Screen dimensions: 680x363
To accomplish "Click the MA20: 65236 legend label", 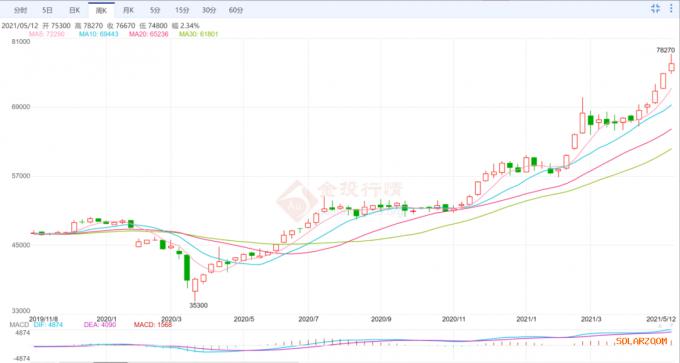I will pyautogui.click(x=148, y=34).
